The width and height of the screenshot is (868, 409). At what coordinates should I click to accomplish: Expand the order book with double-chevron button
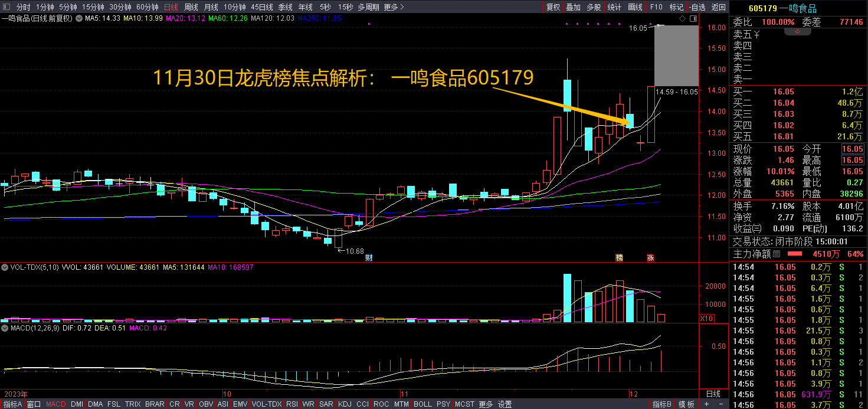(x=797, y=32)
